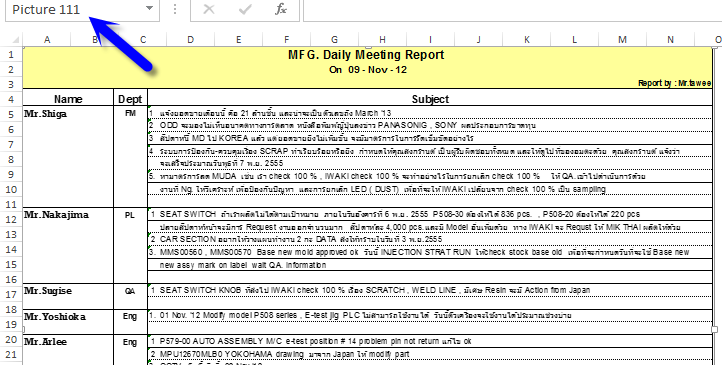This screenshot has height=365, width=722.
Task: Click the PL department cell
Action: click(x=130, y=215)
